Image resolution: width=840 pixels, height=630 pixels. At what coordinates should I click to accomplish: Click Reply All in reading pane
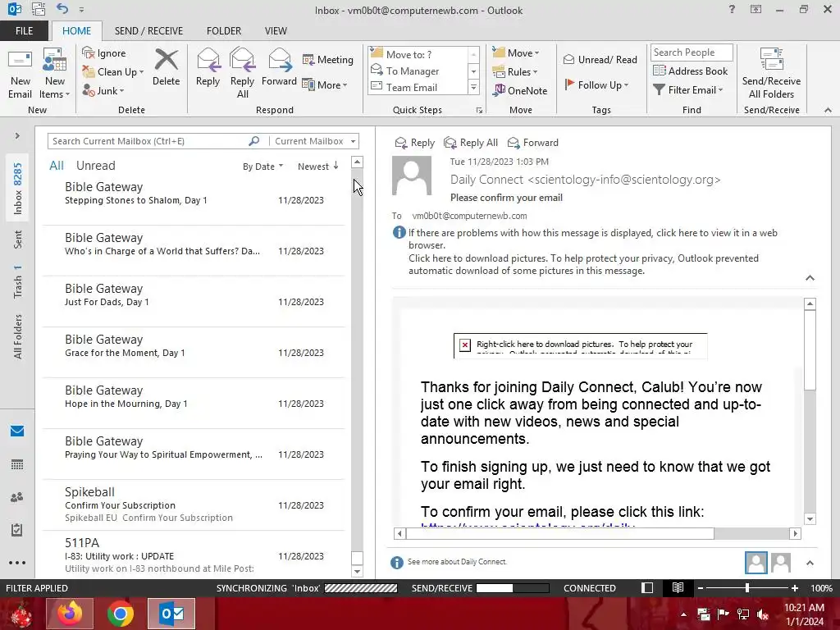472,143
